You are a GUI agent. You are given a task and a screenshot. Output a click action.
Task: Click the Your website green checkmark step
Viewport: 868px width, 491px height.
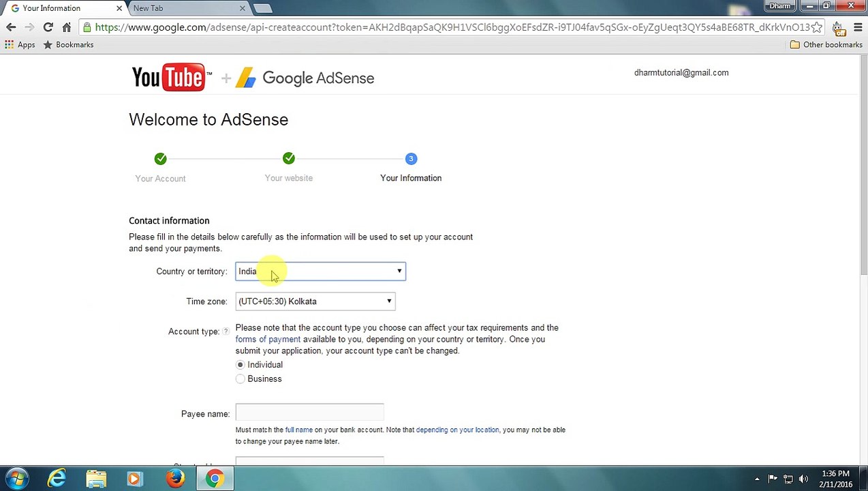pyautogui.click(x=289, y=158)
